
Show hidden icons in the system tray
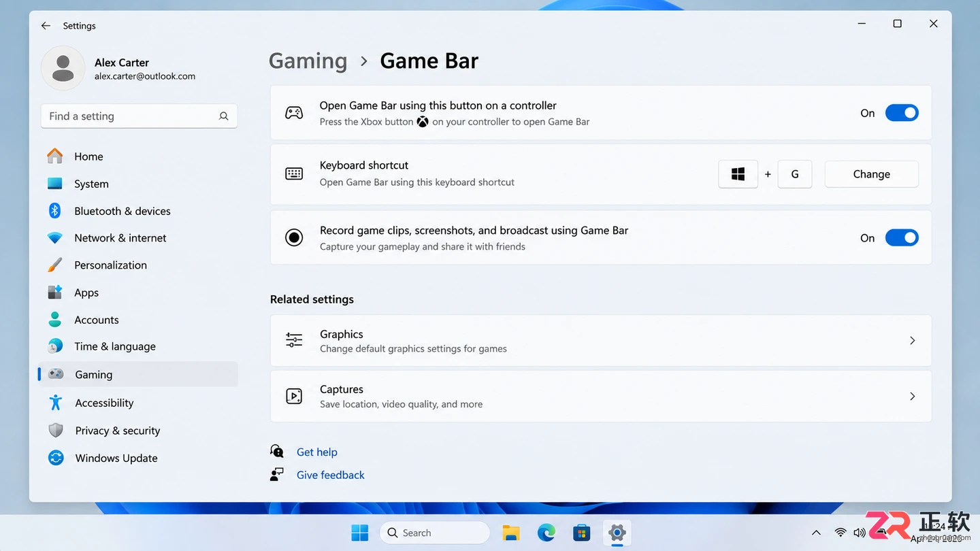click(816, 533)
